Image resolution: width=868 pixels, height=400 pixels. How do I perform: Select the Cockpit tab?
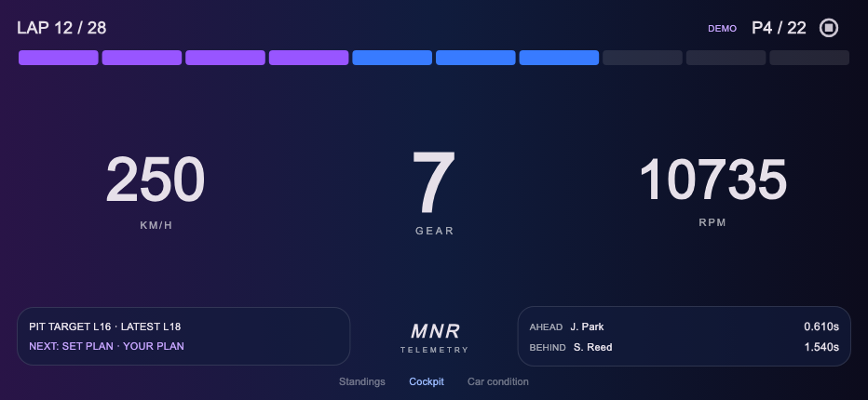click(427, 381)
